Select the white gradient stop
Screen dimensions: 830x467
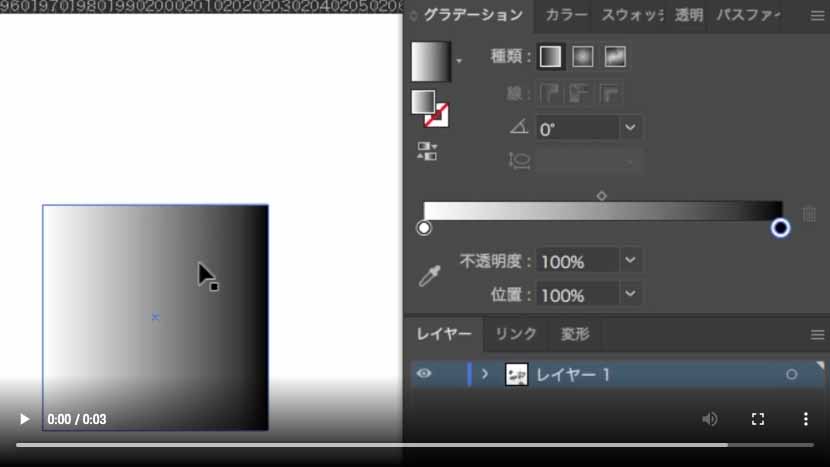point(423,228)
